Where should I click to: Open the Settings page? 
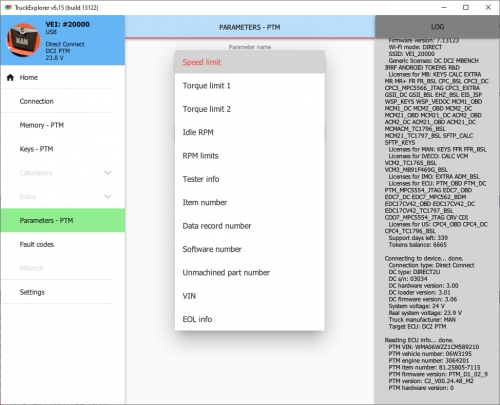63,292
